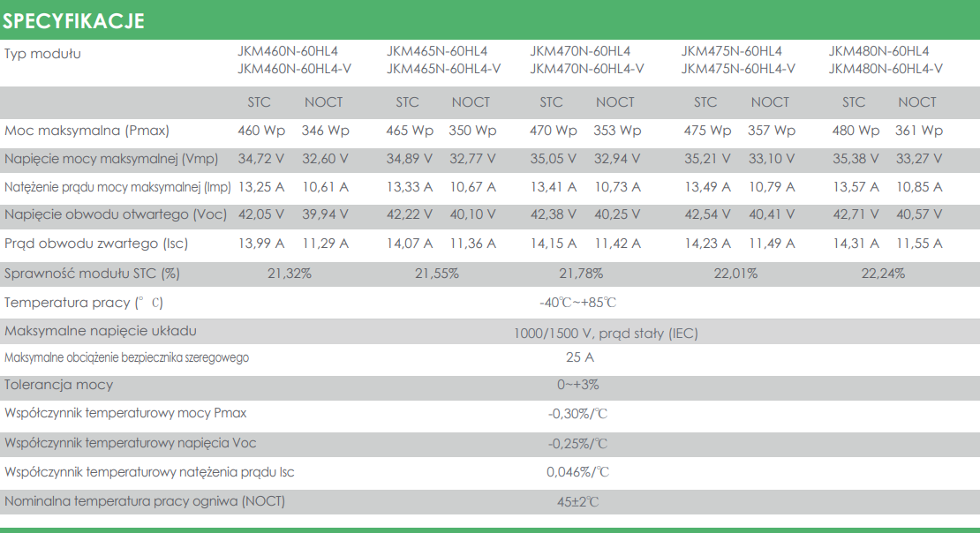Click the 40,10 V value
The image size is (980, 533).
472,214
